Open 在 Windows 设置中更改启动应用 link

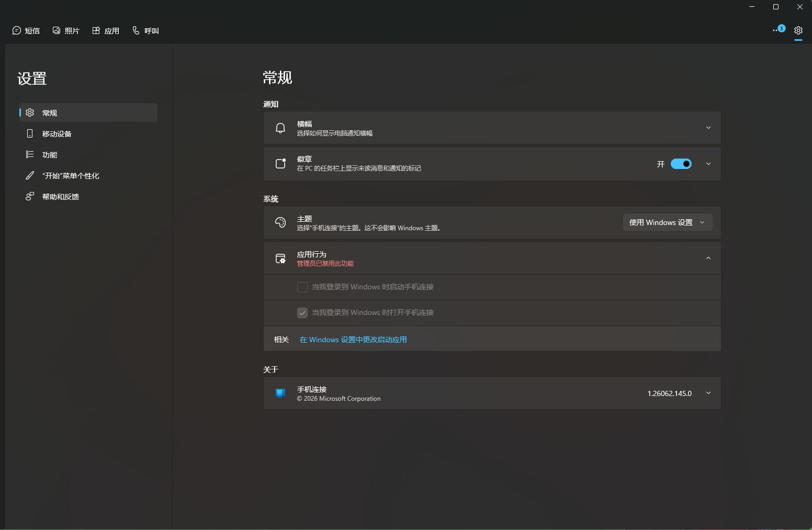click(353, 340)
